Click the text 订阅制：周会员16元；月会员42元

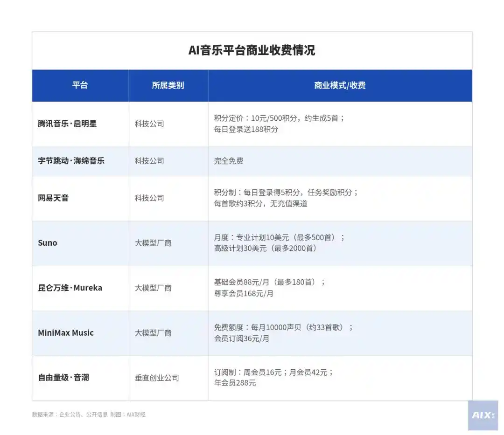click(x=271, y=372)
